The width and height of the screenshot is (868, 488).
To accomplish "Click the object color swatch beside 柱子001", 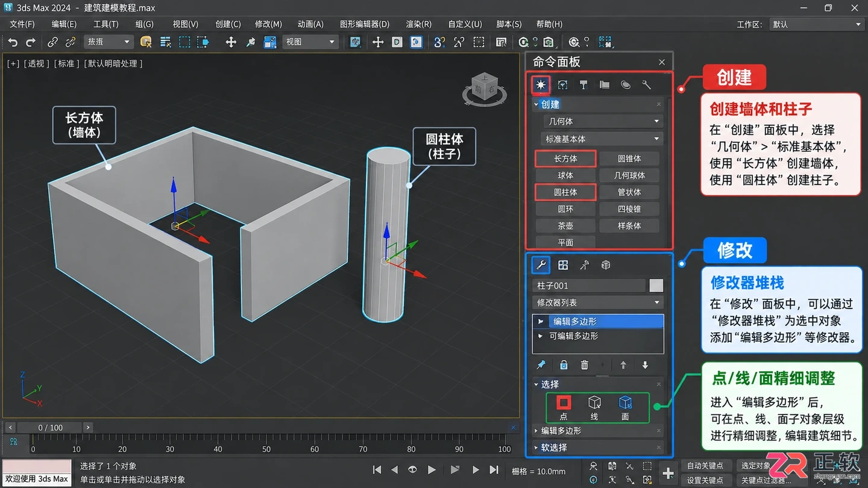I will tap(656, 286).
